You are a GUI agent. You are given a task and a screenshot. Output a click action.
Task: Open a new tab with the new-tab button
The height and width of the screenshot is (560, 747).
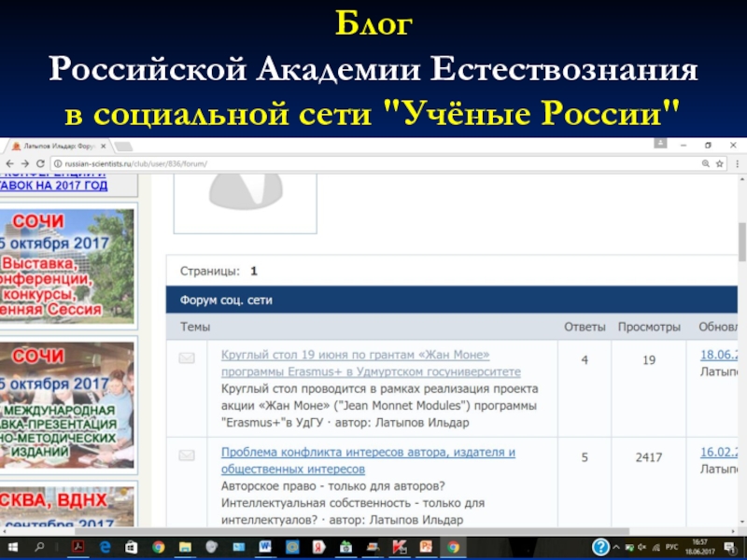click(x=123, y=147)
